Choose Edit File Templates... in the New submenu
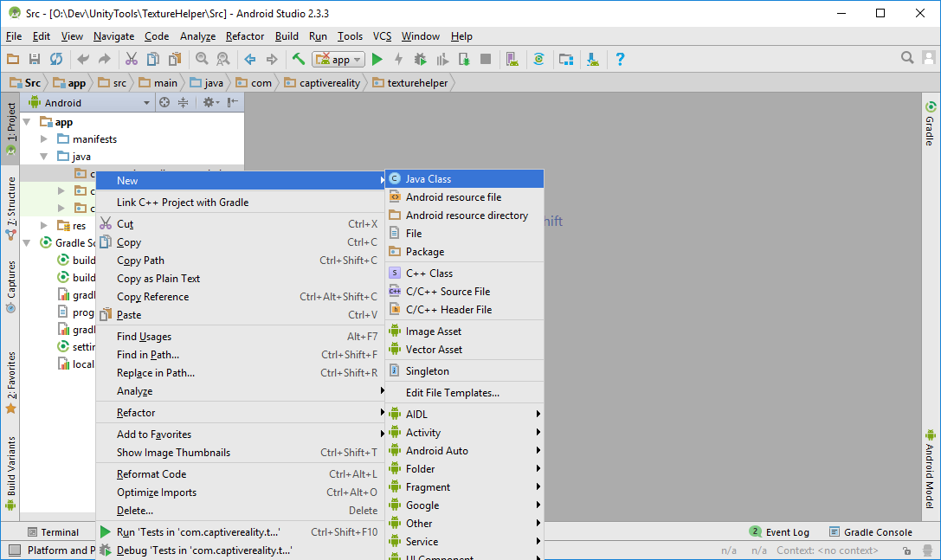The height and width of the screenshot is (560, 941). pos(465,393)
